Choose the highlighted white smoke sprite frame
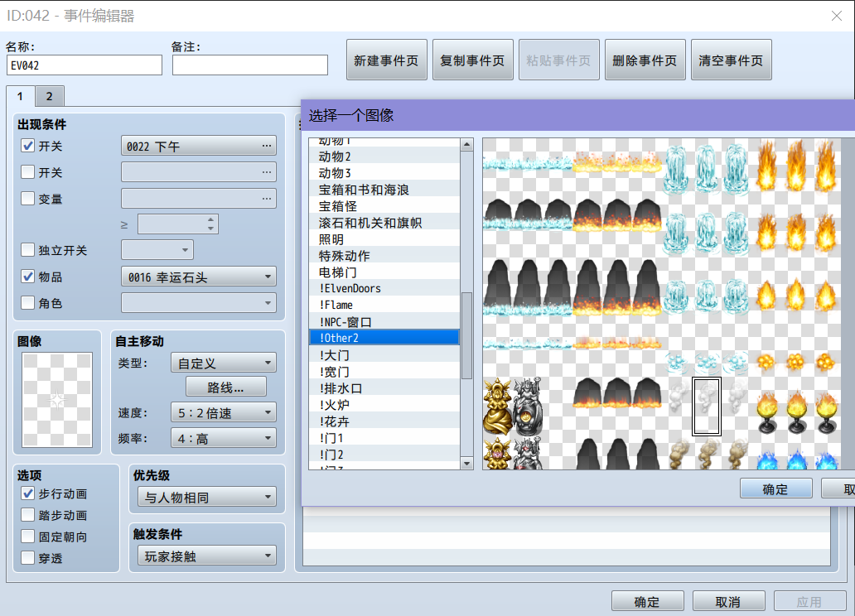This screenshot has width=855, height=616. pos(707,407)
